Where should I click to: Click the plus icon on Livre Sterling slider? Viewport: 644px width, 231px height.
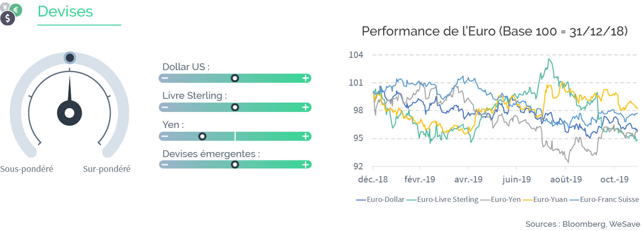point(306,107)
